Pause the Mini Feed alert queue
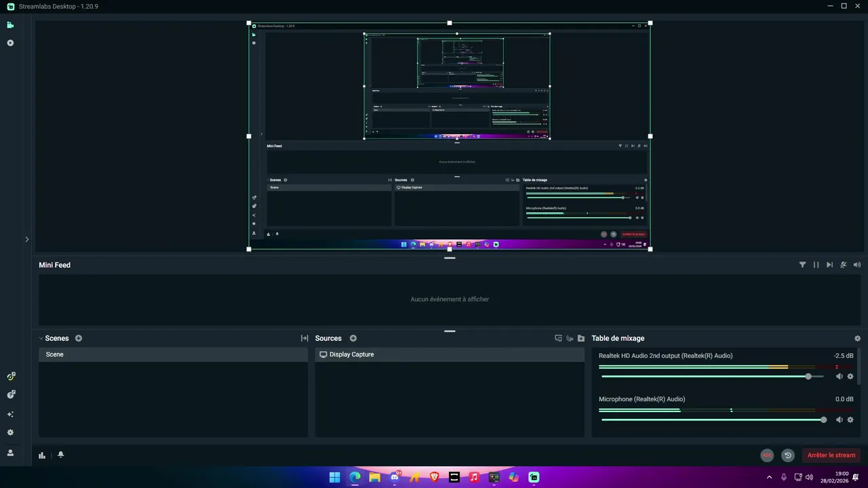Image resolution: width=868 pixels, height=488 pixels. click(816, 265)
